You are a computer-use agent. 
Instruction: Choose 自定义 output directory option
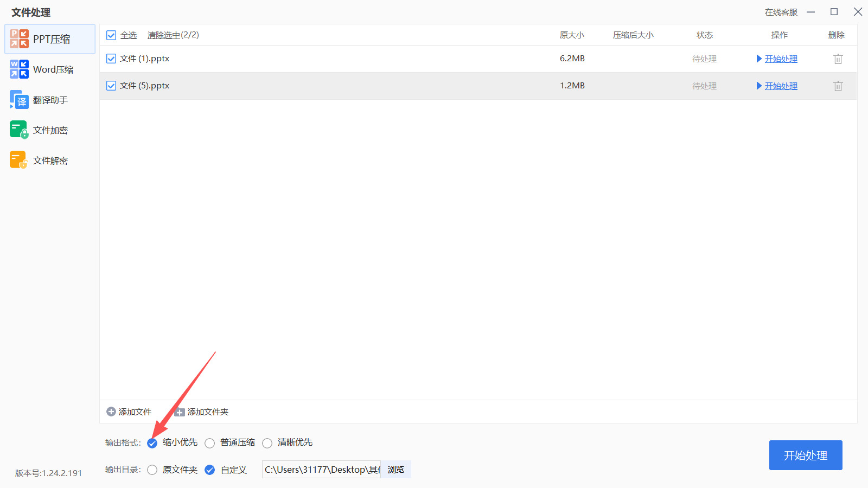click(210, 470)
